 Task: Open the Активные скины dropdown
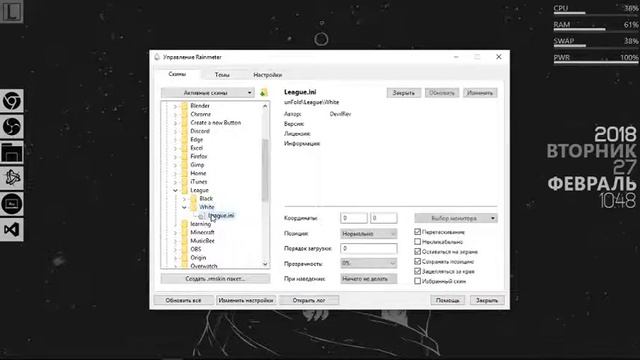coord(207,93)
